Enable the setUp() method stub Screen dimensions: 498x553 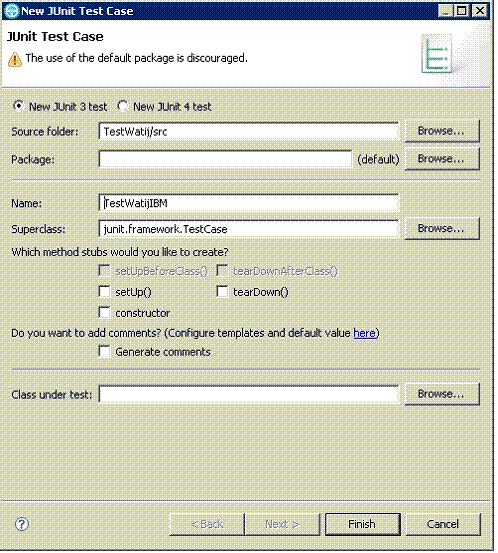click(104, 292)
